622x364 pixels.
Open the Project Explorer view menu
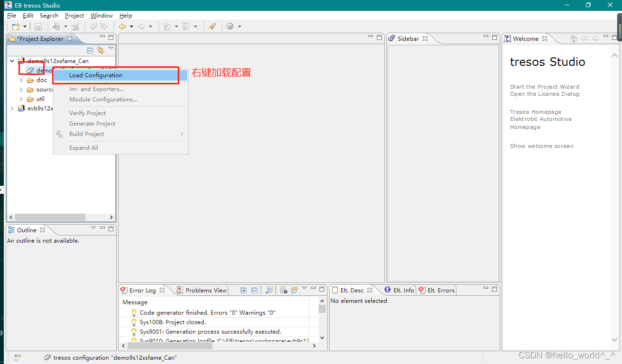[x=111, y=49]
